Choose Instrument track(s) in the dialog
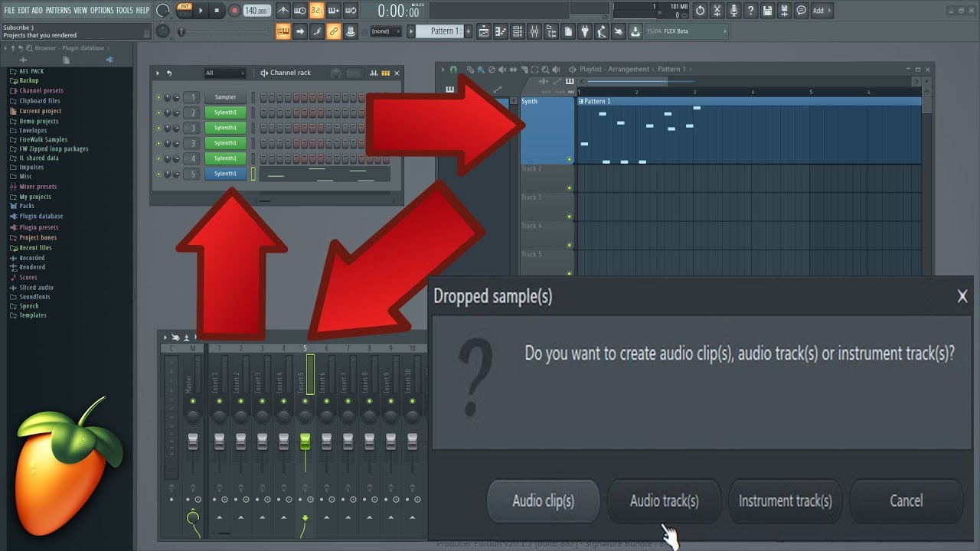The height and width of the screenshot is (551, 980). [785, 501]
